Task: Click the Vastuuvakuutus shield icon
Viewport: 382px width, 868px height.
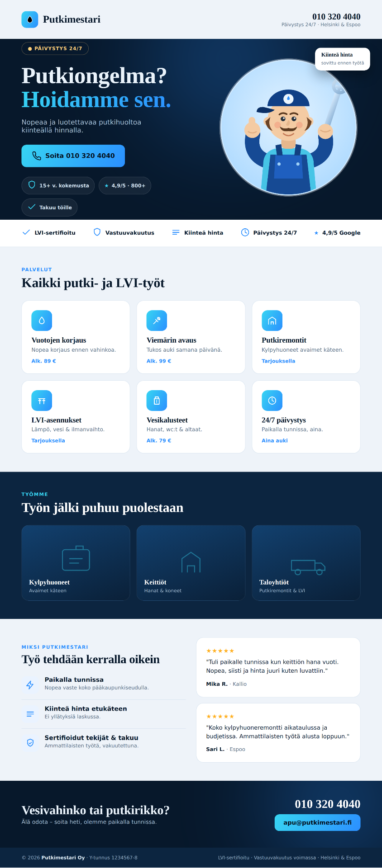Action: coord(97,232)
